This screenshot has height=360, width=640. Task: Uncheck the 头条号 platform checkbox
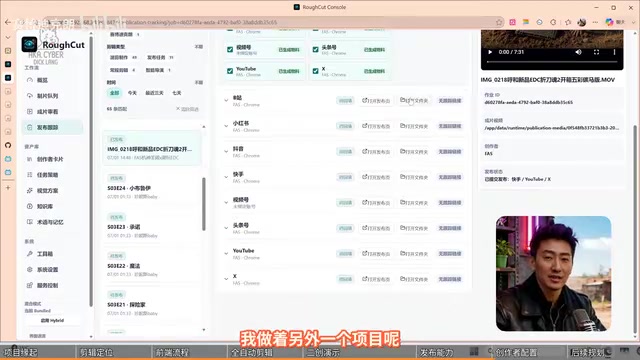click(316, 49)
